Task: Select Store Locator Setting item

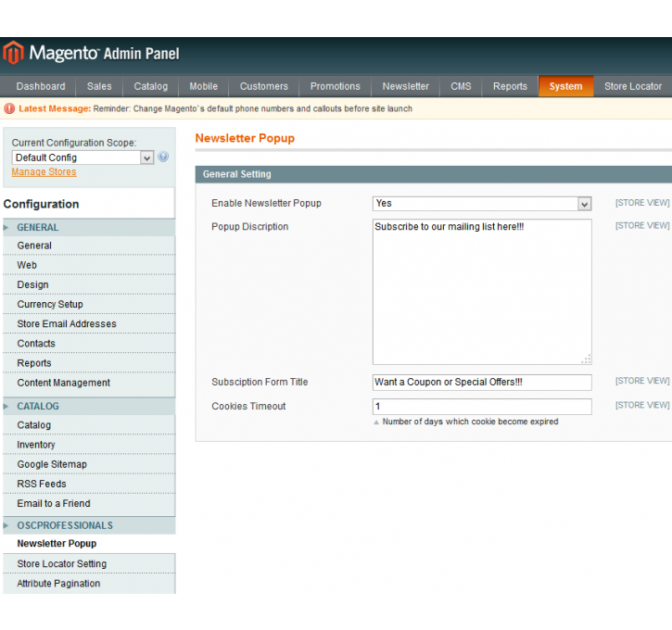Action: 89,563
